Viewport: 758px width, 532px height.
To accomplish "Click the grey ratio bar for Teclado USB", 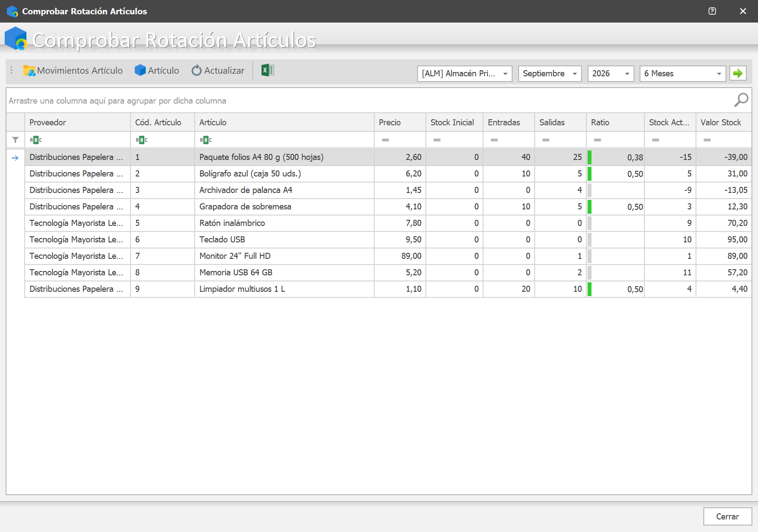I will 589,240.
